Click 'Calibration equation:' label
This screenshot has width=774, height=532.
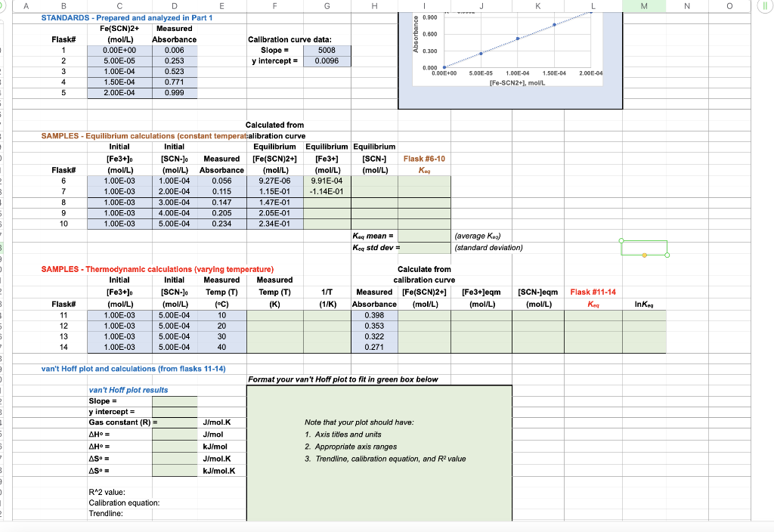click(x=125, y=503)
